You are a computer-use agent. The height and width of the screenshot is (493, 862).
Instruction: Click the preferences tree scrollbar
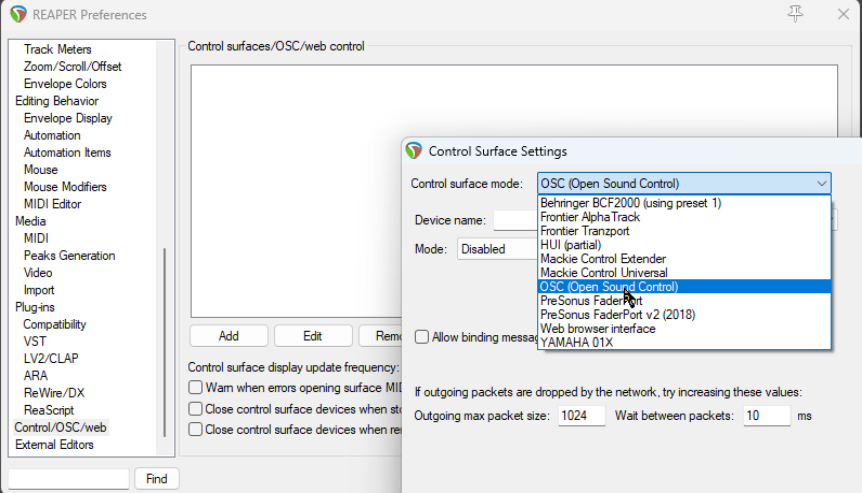pos(164,342)
